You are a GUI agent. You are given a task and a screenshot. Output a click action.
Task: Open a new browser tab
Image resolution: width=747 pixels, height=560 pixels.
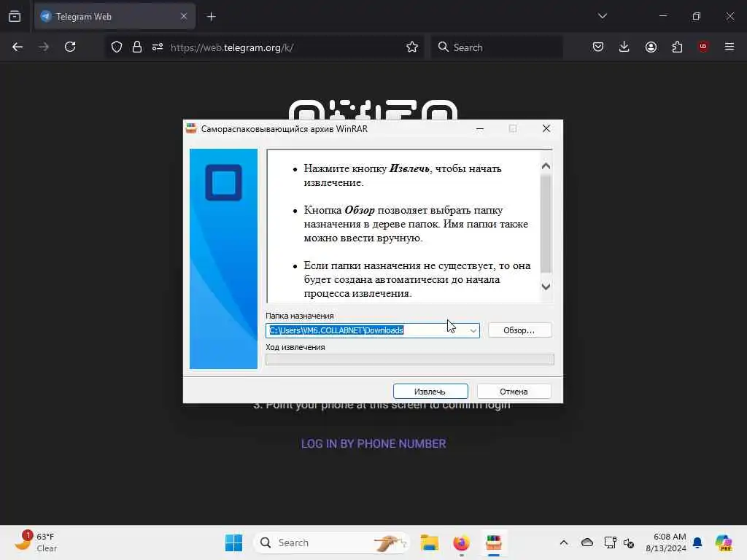pos(212,17)
